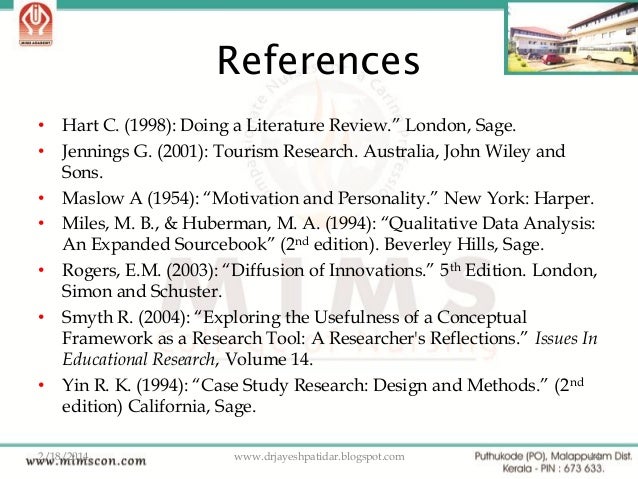Open the www.drjayeshpatidar.blogspot.com link
This screenshot has height=479, width=638.
pyautogui.click(x=319, y=457)
